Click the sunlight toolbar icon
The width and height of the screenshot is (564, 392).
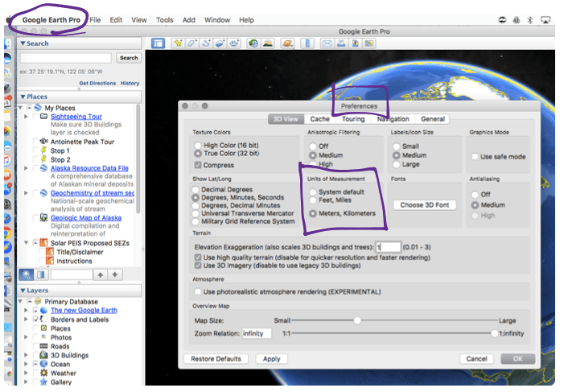pos(268,43)
